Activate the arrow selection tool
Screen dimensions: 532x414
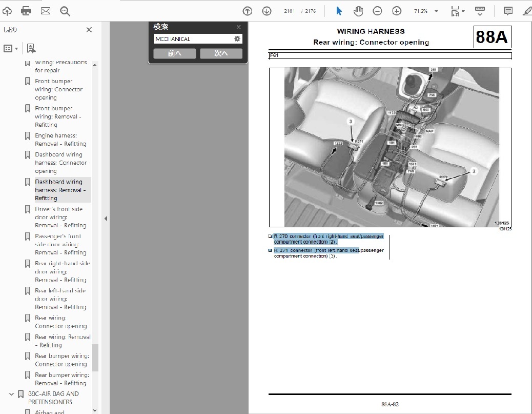click(x=339, y=11)
